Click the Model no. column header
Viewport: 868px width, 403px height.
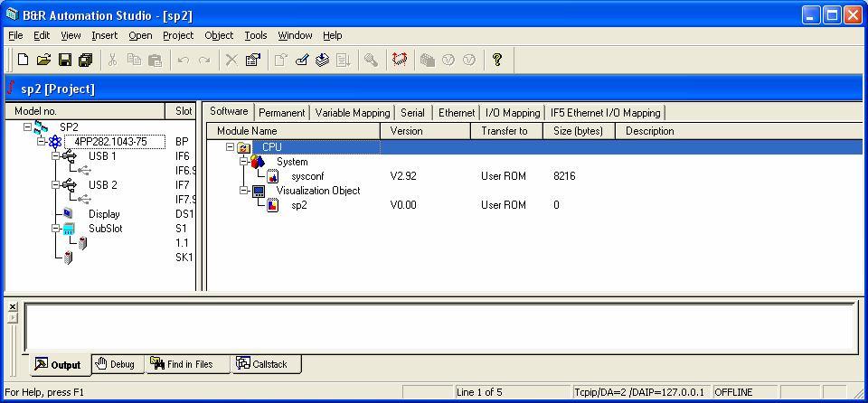pos(86,111)
